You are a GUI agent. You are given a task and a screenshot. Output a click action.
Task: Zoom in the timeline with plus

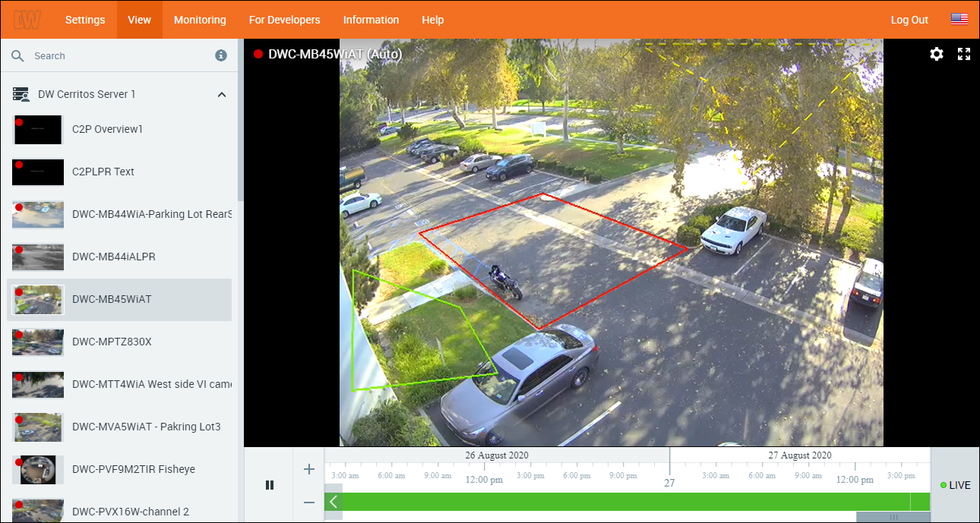(309, 469)
